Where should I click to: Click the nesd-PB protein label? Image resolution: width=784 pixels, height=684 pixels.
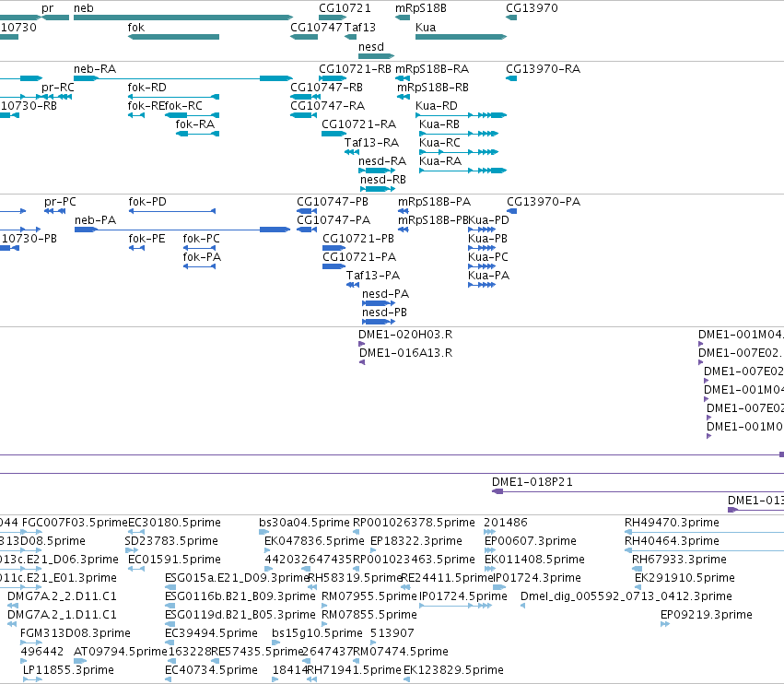384,313
